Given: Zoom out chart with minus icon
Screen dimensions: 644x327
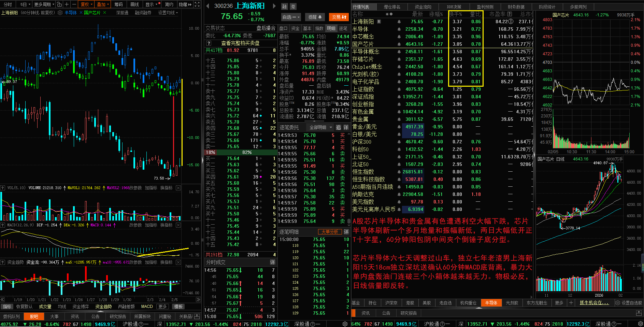Looking at the screenshot, I should 74,4.
